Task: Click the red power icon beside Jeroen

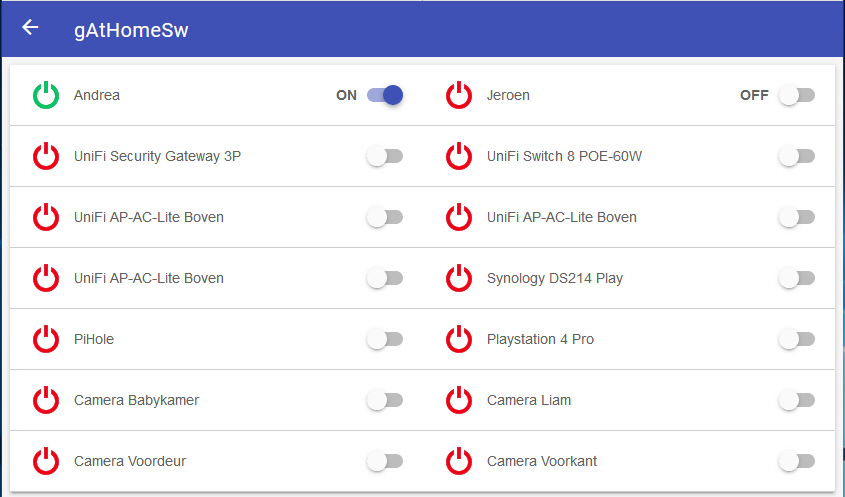Action: (459, 96)
